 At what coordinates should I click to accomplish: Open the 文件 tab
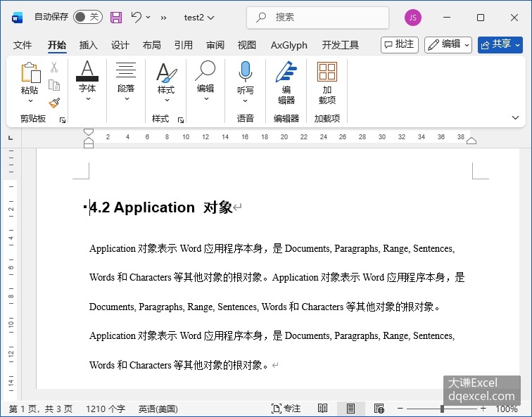(23, 45)
